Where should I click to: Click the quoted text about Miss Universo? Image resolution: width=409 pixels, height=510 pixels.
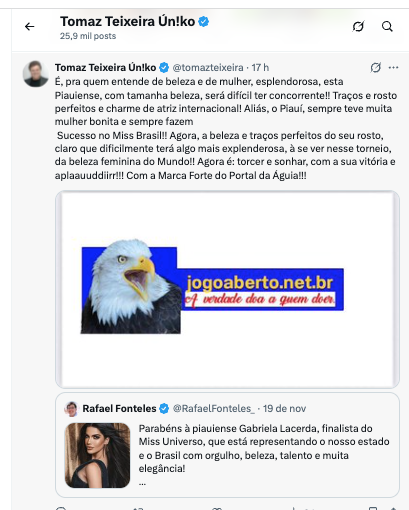point(264,448)
